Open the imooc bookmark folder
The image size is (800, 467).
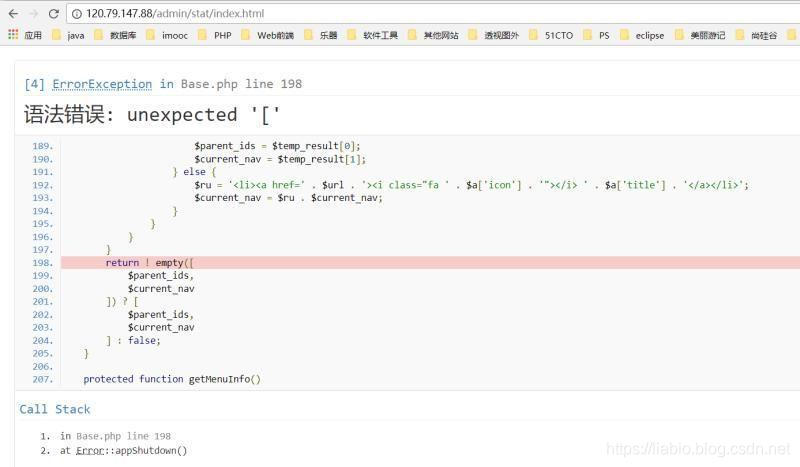(167, 35)
